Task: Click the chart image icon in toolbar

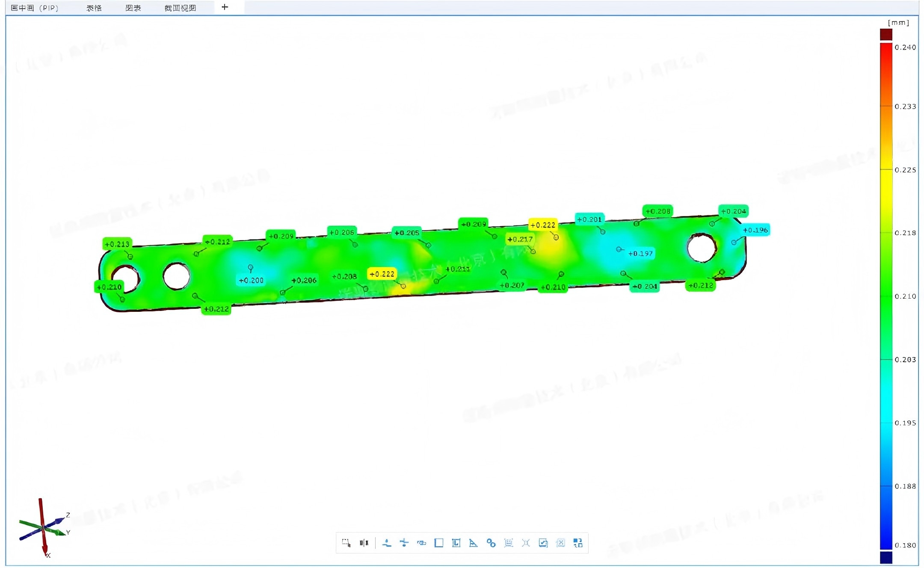Action: 543,543
